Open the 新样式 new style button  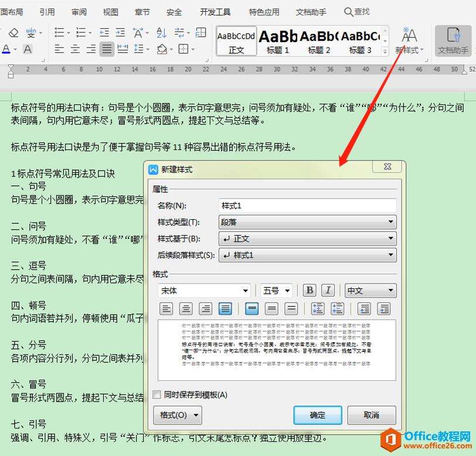click(x=409, y=40)
